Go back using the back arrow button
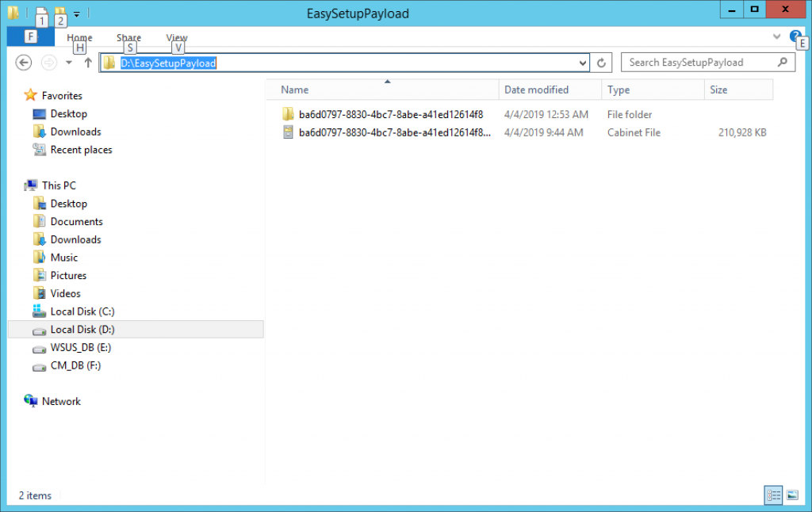The image size is (812, 512). pos(23,62)
